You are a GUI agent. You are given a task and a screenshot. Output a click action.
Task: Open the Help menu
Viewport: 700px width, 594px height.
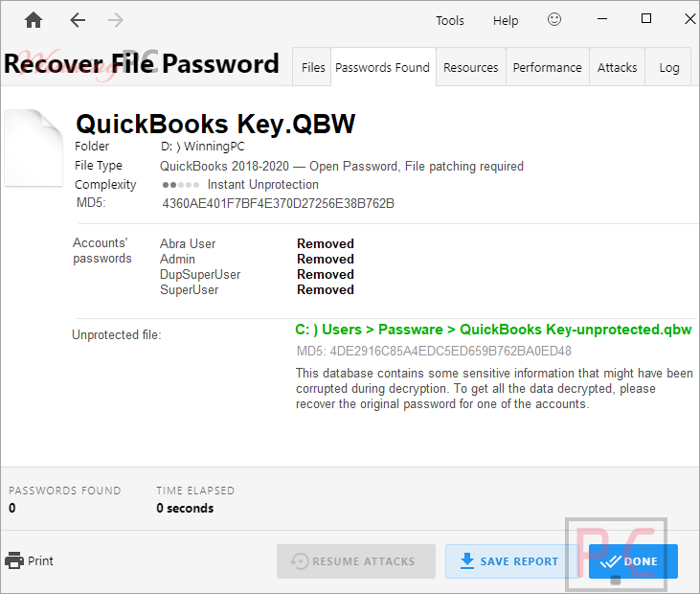pos(506,20)
